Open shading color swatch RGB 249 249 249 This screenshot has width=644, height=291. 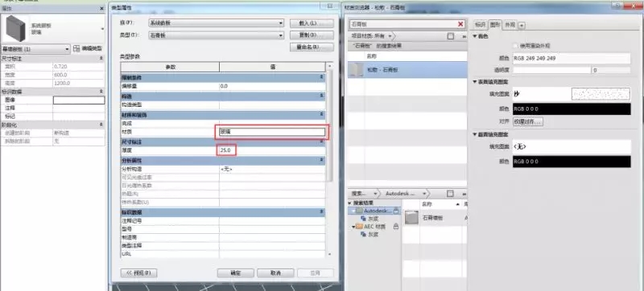point(572,59)
